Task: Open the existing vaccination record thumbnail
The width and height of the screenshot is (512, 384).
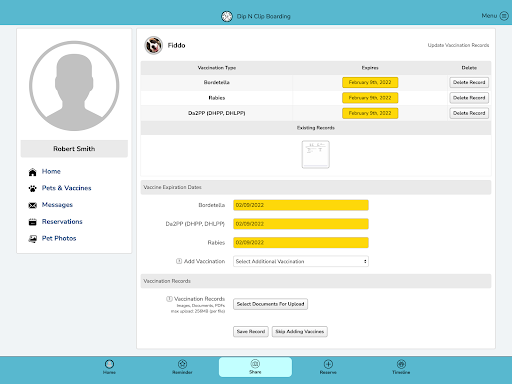Action: click(316, 154)
